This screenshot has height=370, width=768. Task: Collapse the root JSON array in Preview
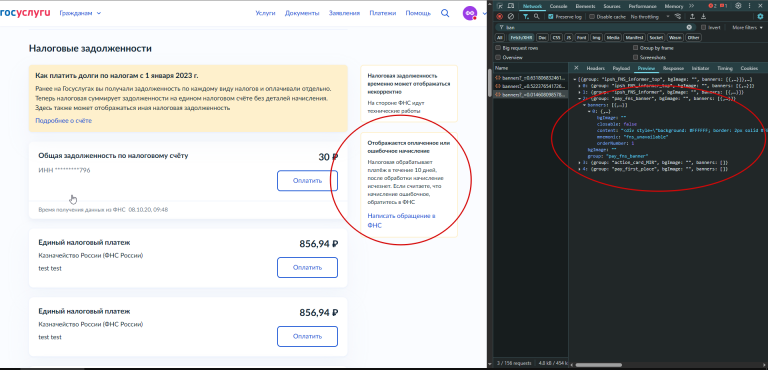[575, 79]
